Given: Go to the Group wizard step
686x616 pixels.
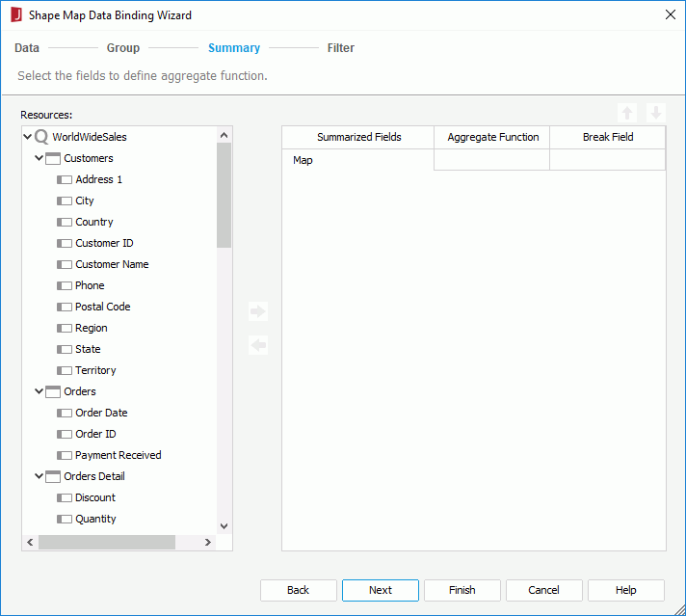Looking at the screenshot, I should pos(123,48).
